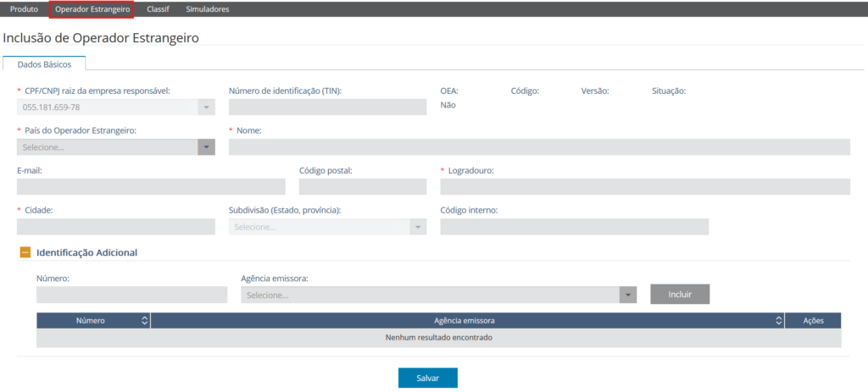868x392 pixels.
Task: Open CPF/CNPJ raiz da empresa dropdown
Action: tap(206, 108)
